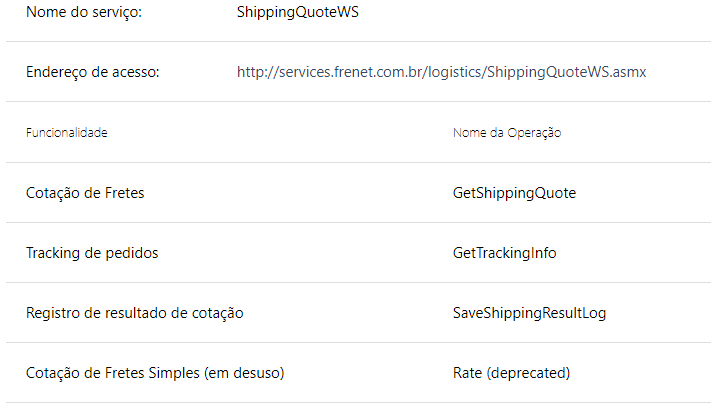Click the 'Rate' operation name

coord(468,373)
